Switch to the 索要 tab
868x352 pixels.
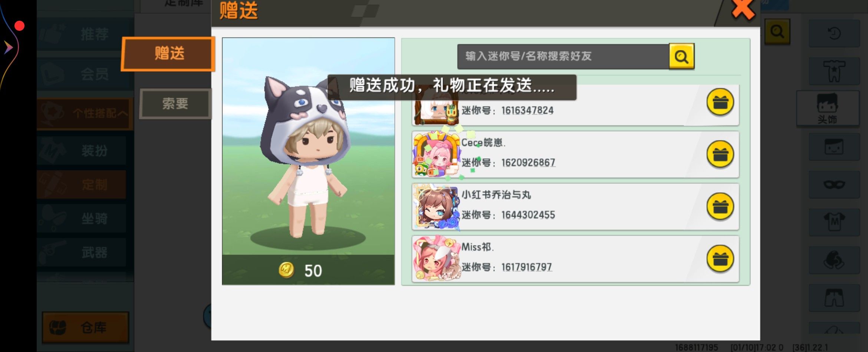[175, 103]
